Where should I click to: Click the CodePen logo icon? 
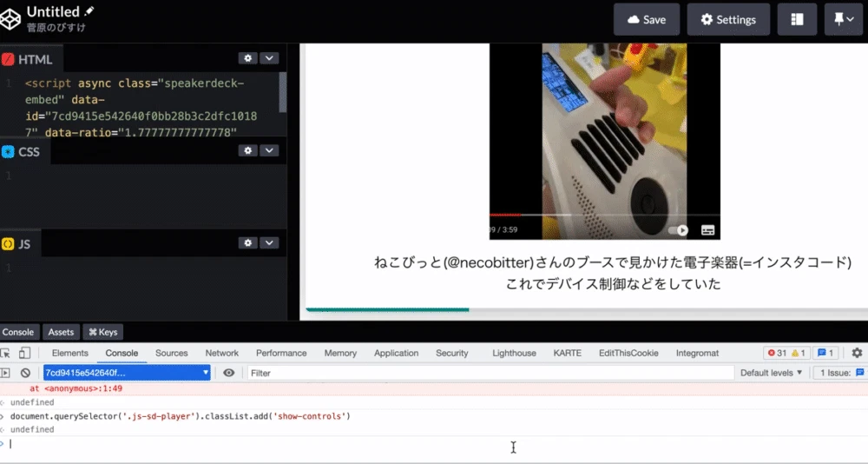pos(10,19)
